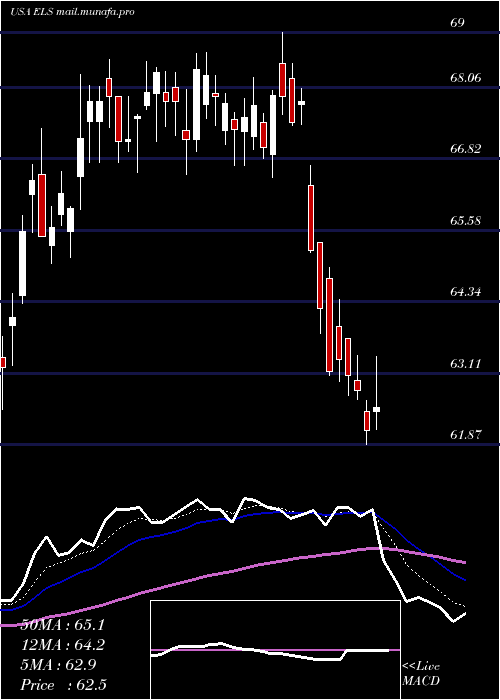
Task: Click the 'USA ELS mail.munafa.pro' chart title
Action: [x=72, y=12]
